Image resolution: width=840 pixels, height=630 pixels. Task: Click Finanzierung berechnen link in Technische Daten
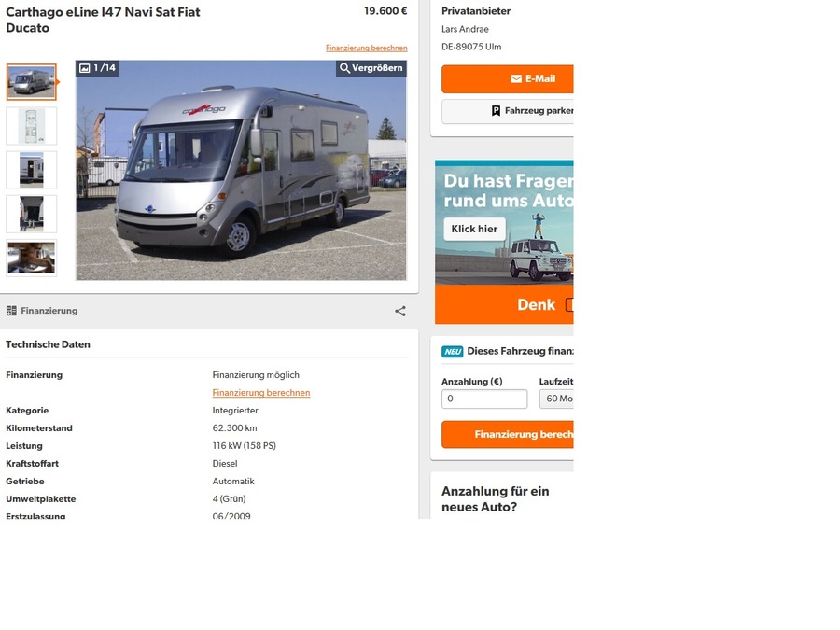(x=261, y=393)
